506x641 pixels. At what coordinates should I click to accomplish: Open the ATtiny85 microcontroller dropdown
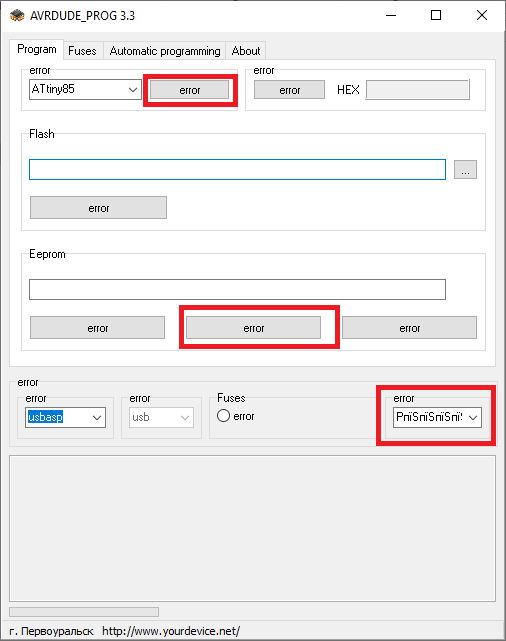coord(85,89)
